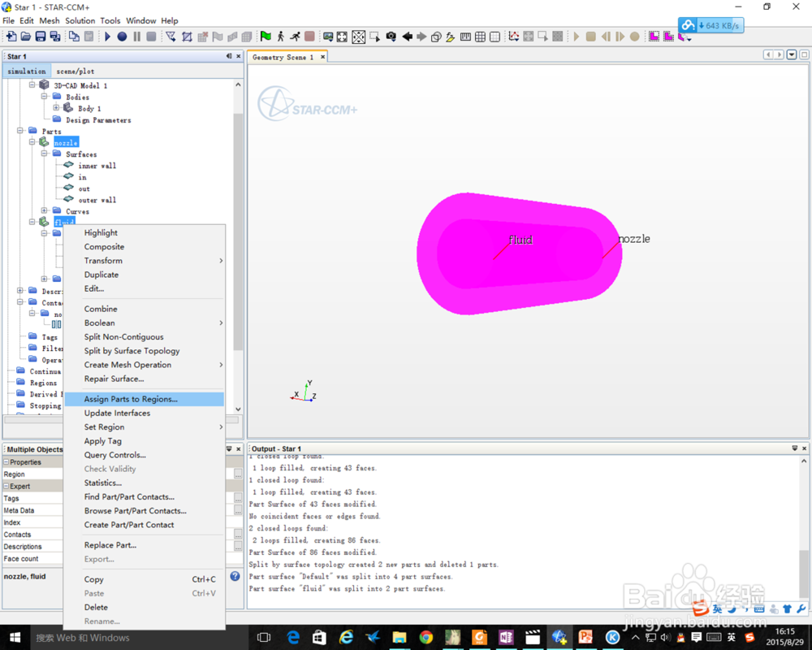Collapse the Expert section in properties panel

point(6,486)
